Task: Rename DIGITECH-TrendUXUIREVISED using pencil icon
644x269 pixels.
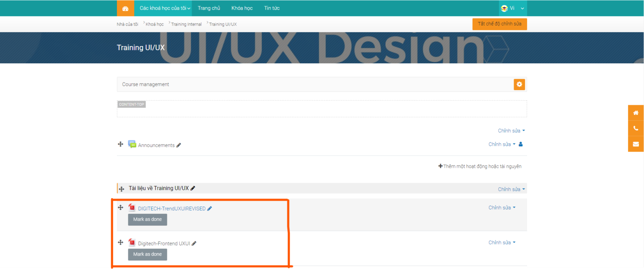Action: click(210, 209)
